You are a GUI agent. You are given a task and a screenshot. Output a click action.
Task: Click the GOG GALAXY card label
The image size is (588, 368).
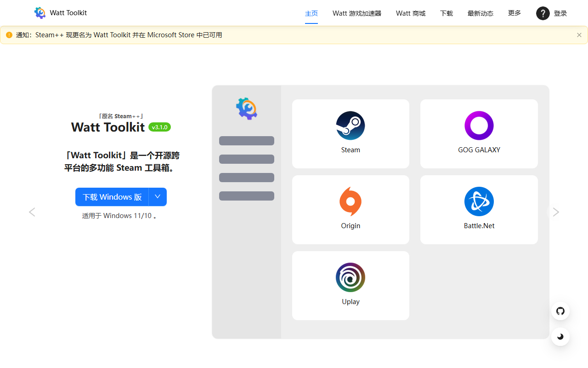point(479,150)
